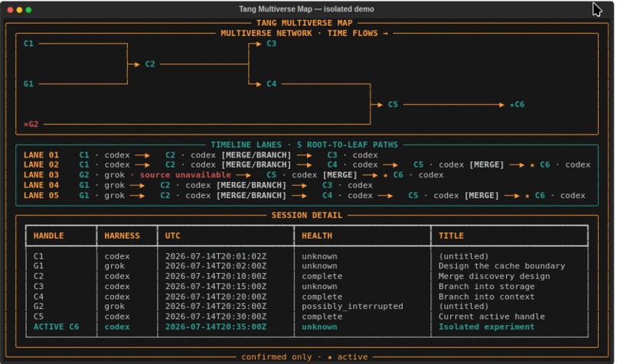
Task: Click the HEALTH column header
Action: tap(317, 236)
